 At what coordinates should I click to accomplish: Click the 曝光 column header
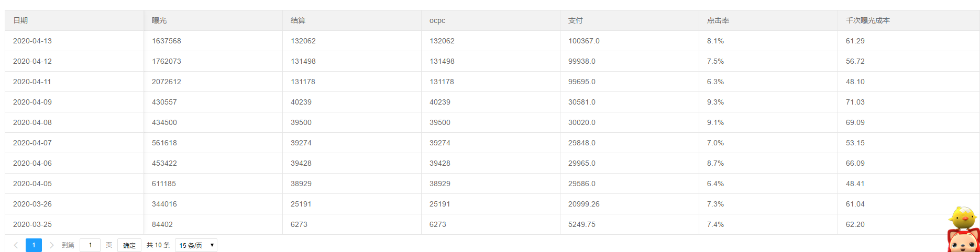(x=159, y=20)
